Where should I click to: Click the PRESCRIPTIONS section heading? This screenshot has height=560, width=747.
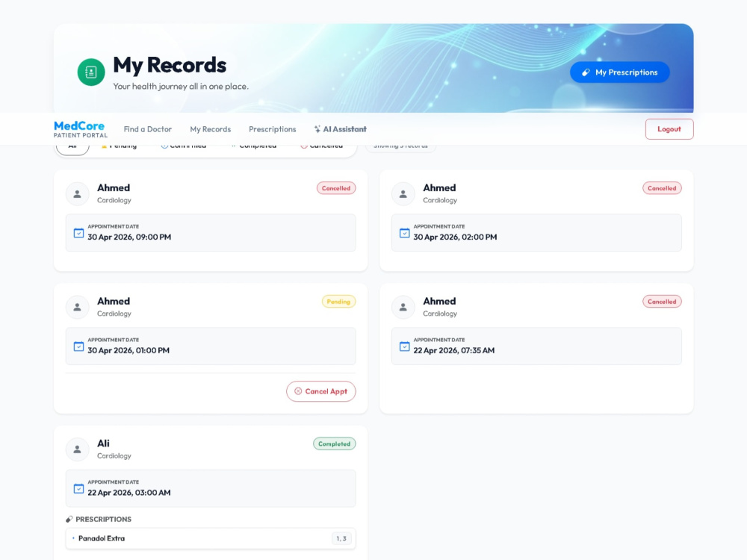(x=103, y=519)
